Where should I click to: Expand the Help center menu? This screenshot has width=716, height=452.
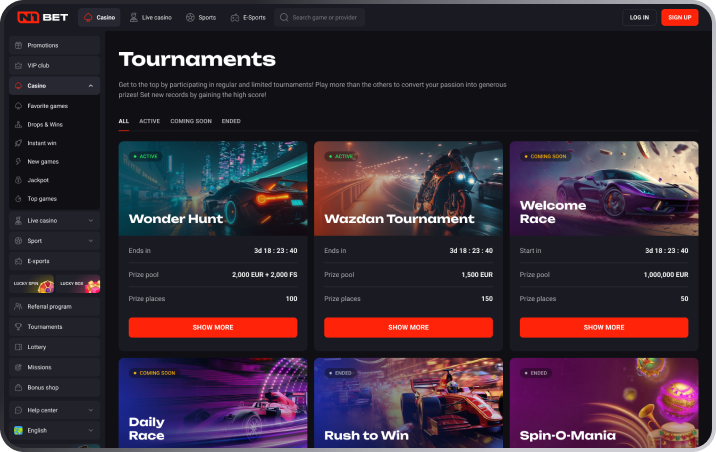pos(54,410)
